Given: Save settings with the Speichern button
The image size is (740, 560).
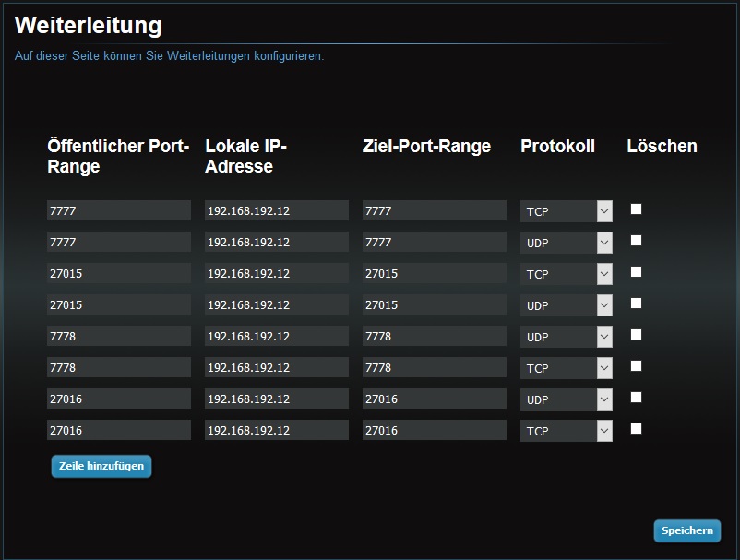Looking at the screenshot, I should (x=686, y=530).
